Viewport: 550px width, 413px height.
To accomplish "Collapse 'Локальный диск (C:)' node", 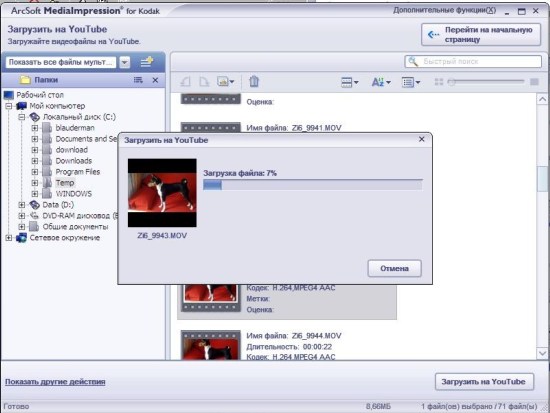I will coord(22,117).
